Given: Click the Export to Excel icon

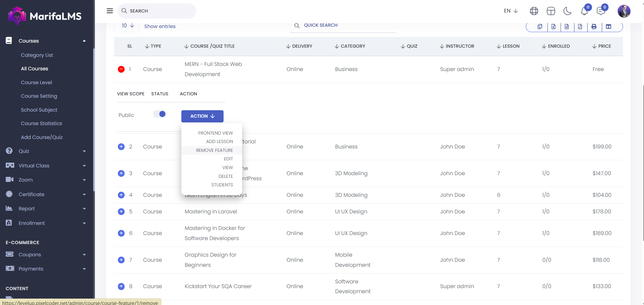Looking at the screenshot, I should coord(553,27).
